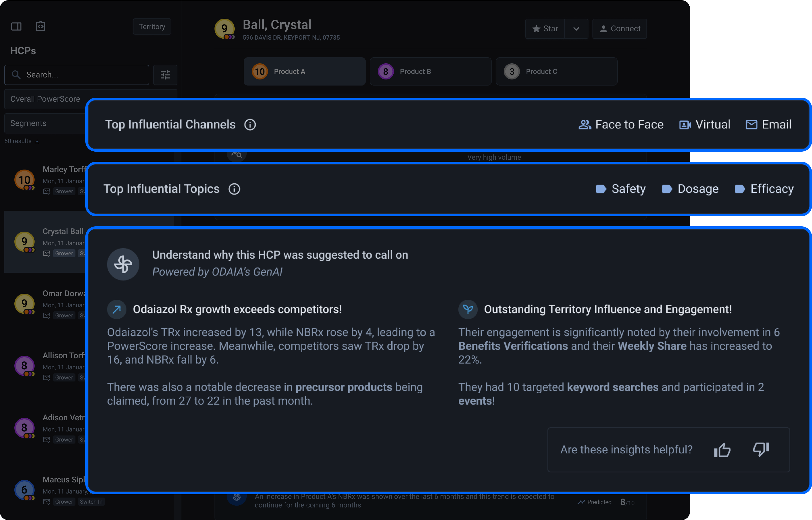Select the Product A tab
The height and width of the screenshot is (520, 812).
pyautogui.click(x=304, y=72)
